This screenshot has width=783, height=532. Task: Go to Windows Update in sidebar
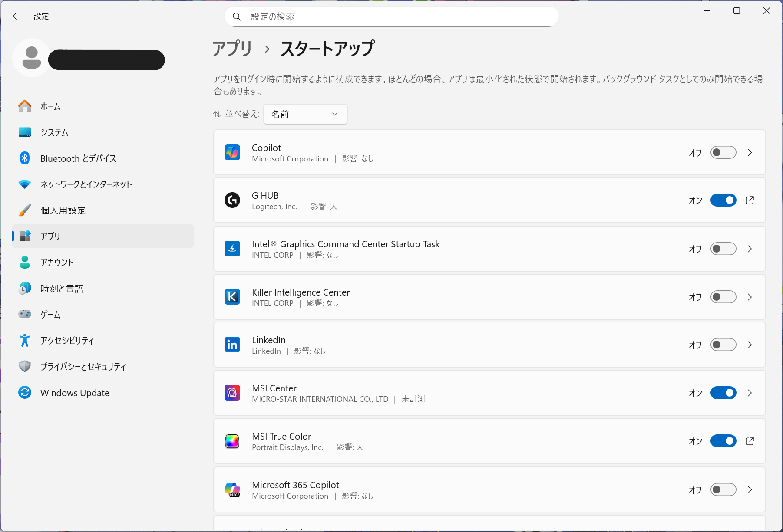tap(75, 393)
